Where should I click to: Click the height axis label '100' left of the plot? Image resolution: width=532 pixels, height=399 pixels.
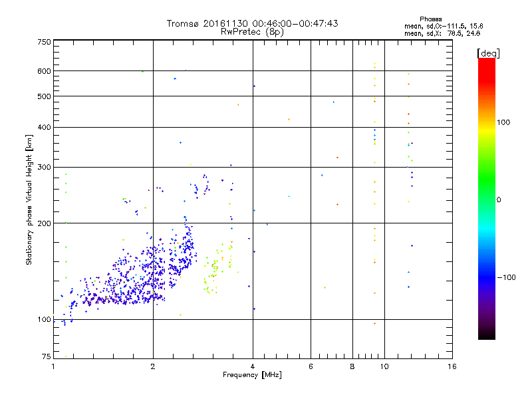tap(44, 319)
